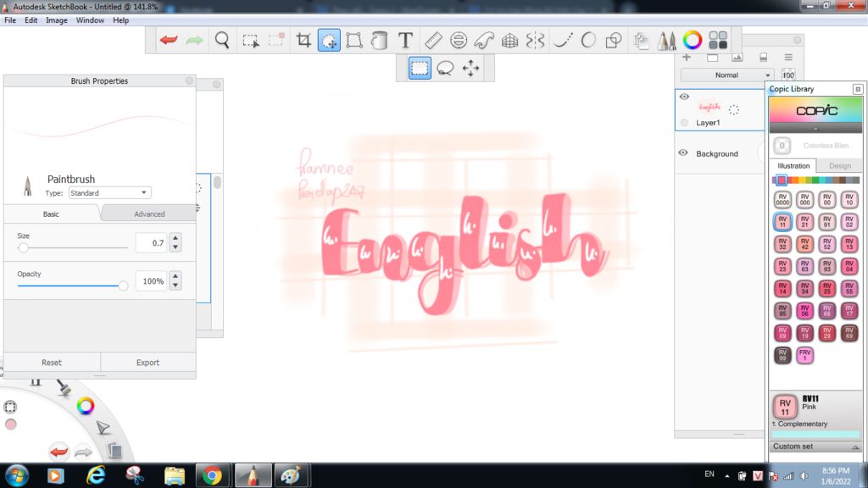Open the Brush palette icon in toolbar

(666, 41)
